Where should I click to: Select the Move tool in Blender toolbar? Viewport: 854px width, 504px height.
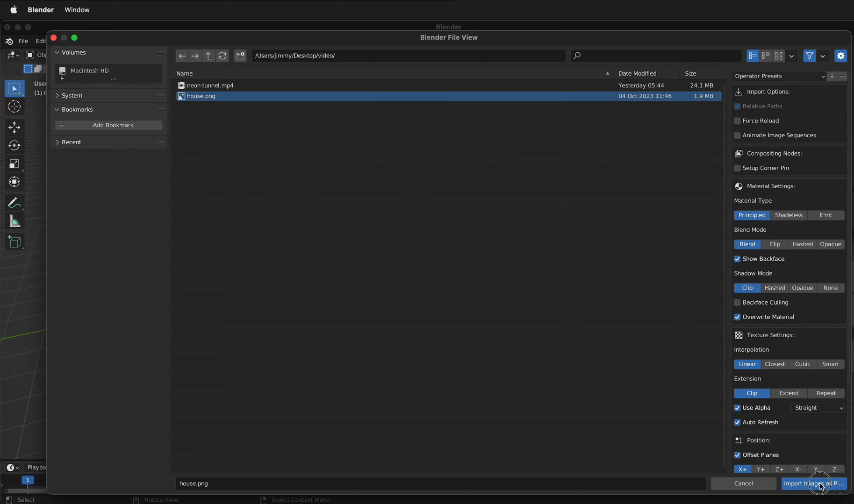[14, 127]
